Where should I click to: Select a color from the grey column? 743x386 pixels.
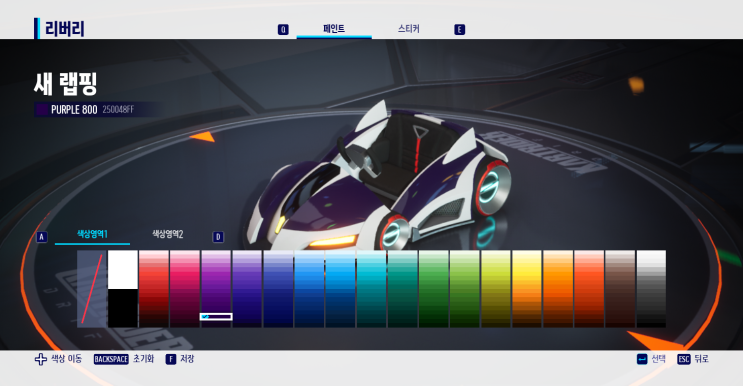(x=651, y=289)
